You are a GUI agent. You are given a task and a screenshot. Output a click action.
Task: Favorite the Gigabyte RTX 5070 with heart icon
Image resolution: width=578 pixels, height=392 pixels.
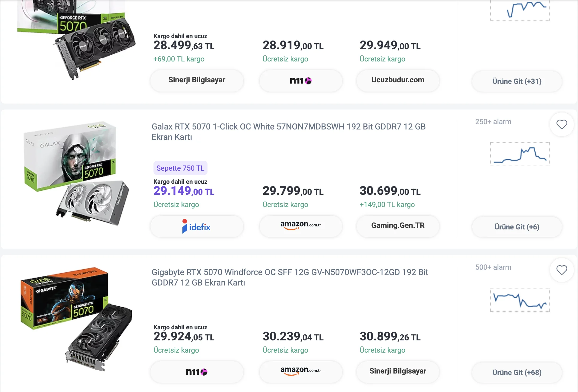tap(562, 270)
